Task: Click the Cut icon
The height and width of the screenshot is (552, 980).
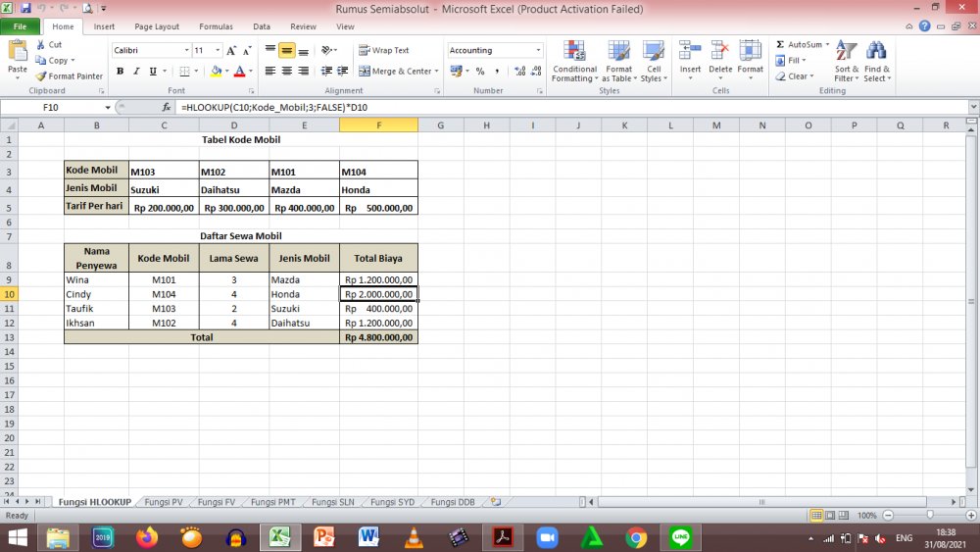Action: tap(40, 44)
